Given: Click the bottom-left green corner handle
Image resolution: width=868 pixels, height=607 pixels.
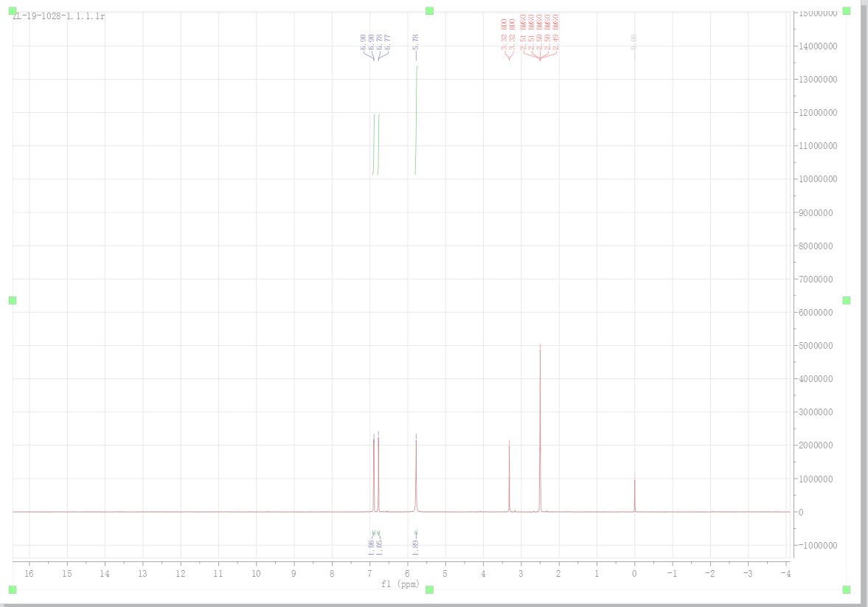Looking at the screenshot, I should (x=12, y=589).
